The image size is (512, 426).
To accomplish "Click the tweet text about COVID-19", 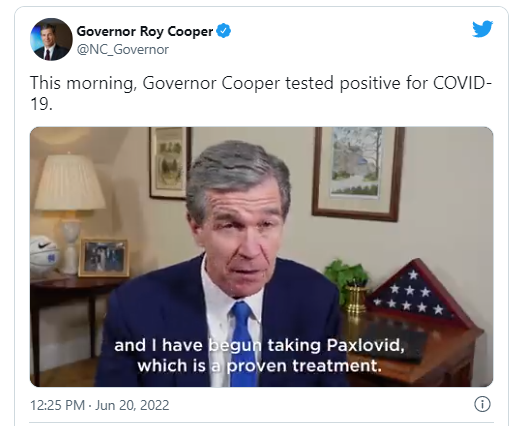I will click(x=261, y=93).
